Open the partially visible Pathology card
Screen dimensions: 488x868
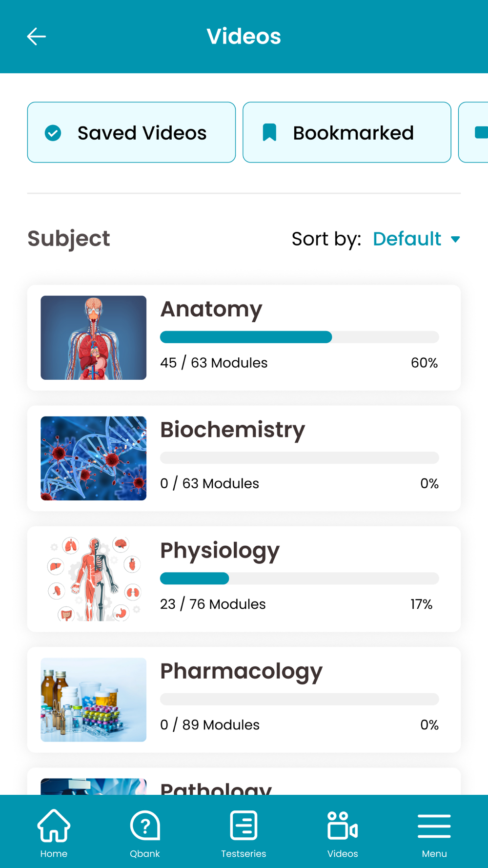click(x=244, y=783)
